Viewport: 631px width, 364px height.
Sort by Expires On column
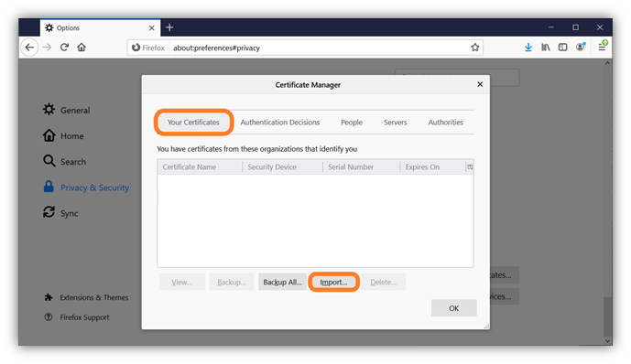coord(432,166)
